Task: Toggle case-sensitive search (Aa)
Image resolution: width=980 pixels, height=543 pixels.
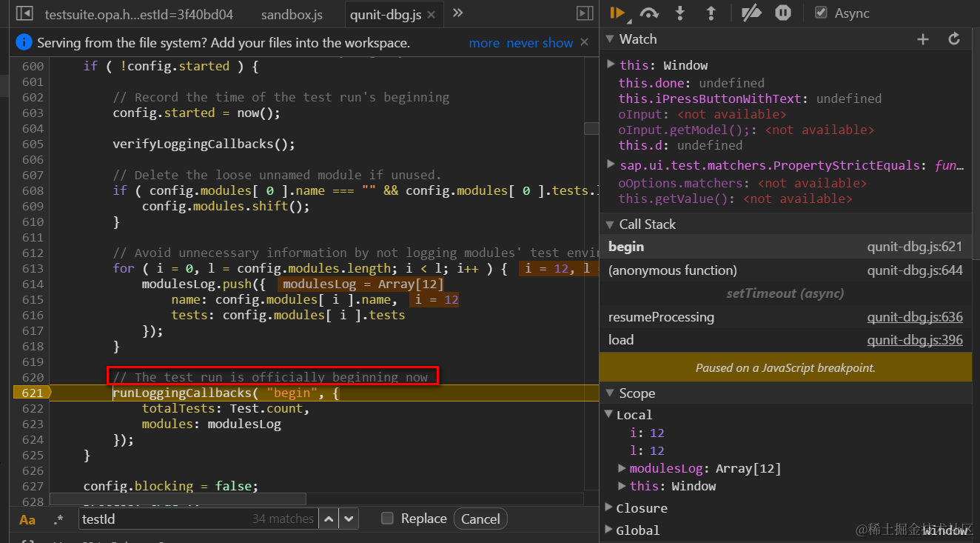Action: (x=27, y=519)
